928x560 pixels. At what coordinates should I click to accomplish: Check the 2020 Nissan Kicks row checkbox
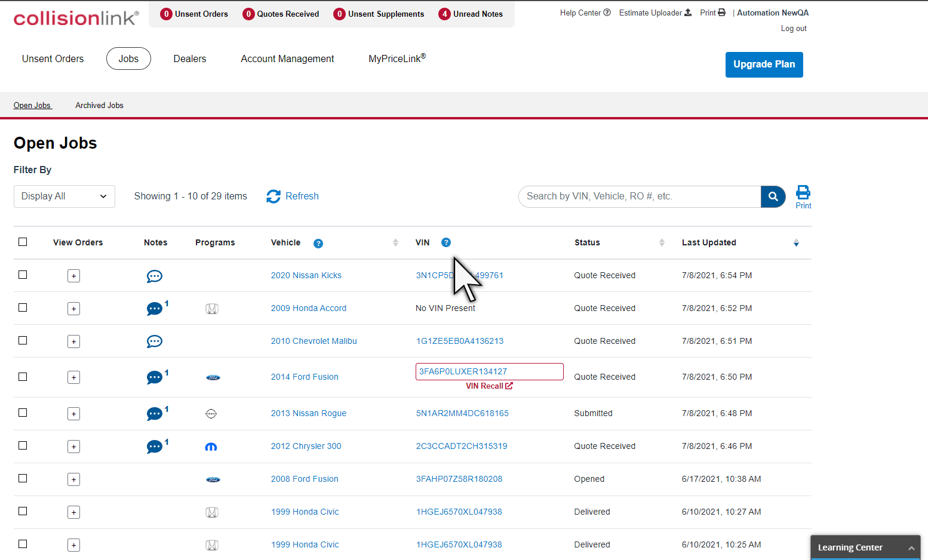pos(23,275)
